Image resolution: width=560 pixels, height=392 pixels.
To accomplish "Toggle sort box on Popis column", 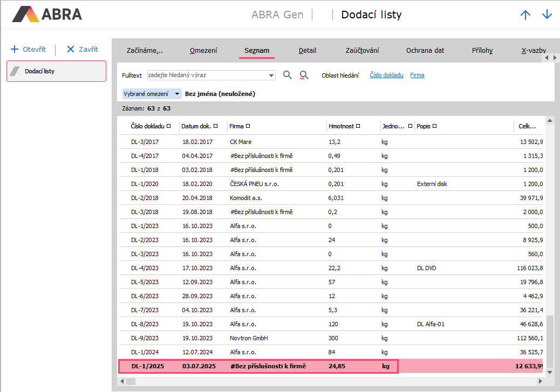I will 434,126.
